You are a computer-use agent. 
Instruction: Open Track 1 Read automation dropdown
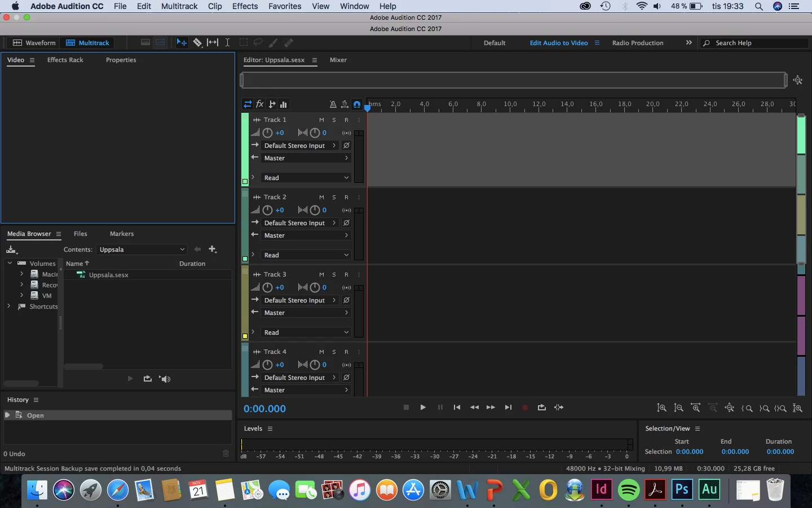click(x=306, y=178)
